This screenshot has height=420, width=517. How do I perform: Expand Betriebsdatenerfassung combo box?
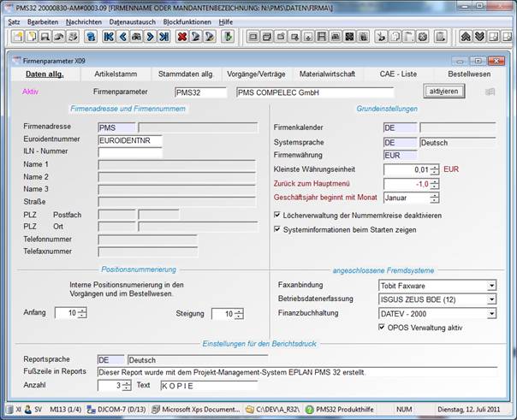(x=491, y=299)
